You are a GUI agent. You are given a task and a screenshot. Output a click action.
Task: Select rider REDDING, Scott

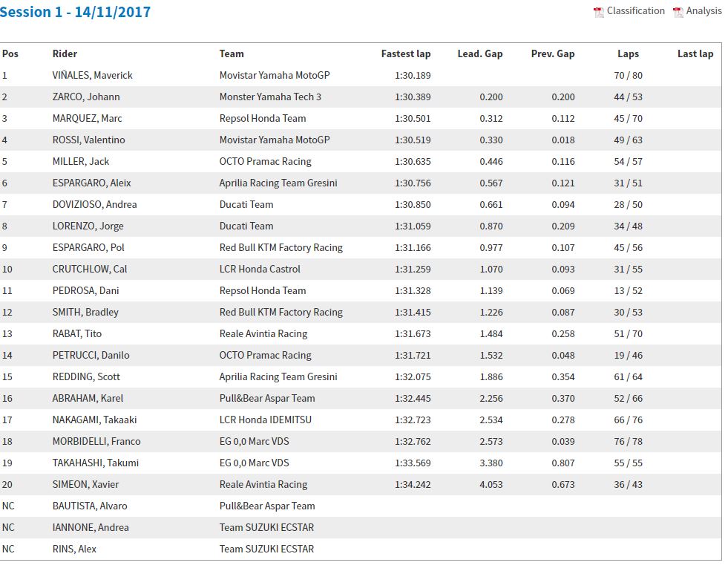click(86, 376)
